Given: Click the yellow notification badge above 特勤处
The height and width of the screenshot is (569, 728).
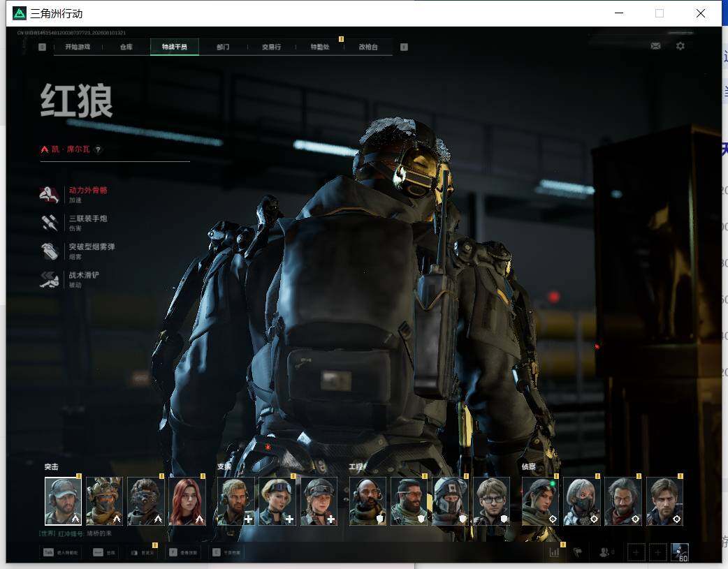Looking at the screenshot, I should pos(341,39).
